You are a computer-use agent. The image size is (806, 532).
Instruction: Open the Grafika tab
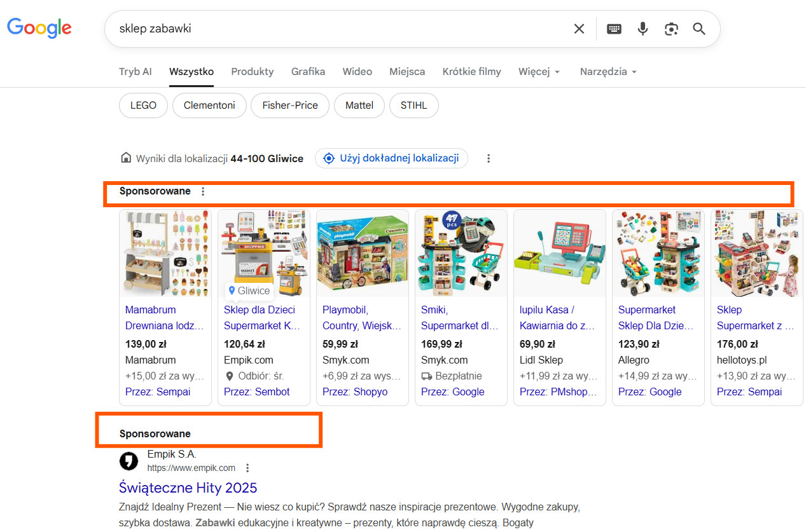308,72
